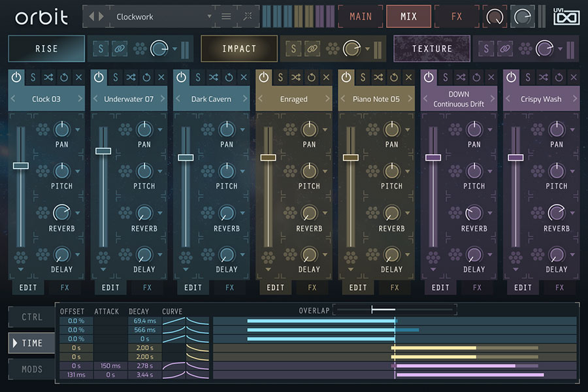Image resolution: width=588 pixels, height=392 pixels.
Task: Turn off the Clock 03 layer power
Action: click(16, 78)
